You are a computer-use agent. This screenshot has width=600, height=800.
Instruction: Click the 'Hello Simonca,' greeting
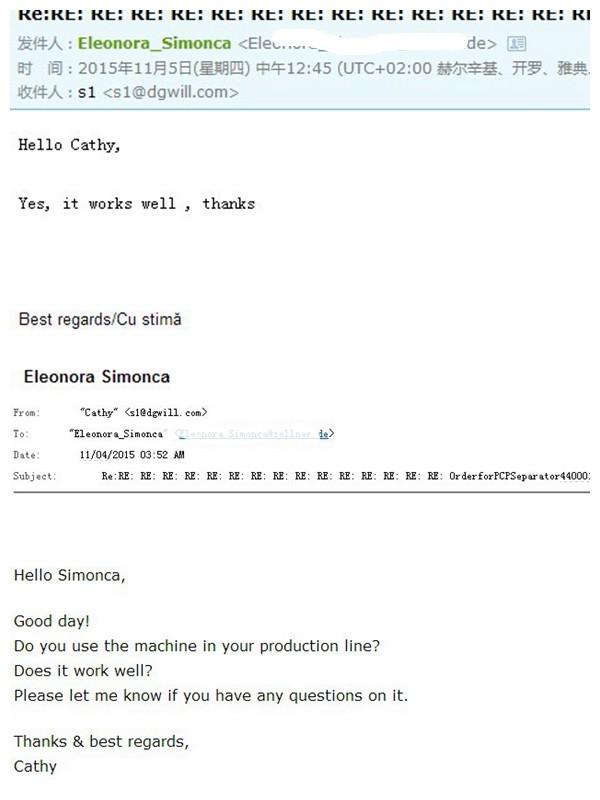(69, 575)
